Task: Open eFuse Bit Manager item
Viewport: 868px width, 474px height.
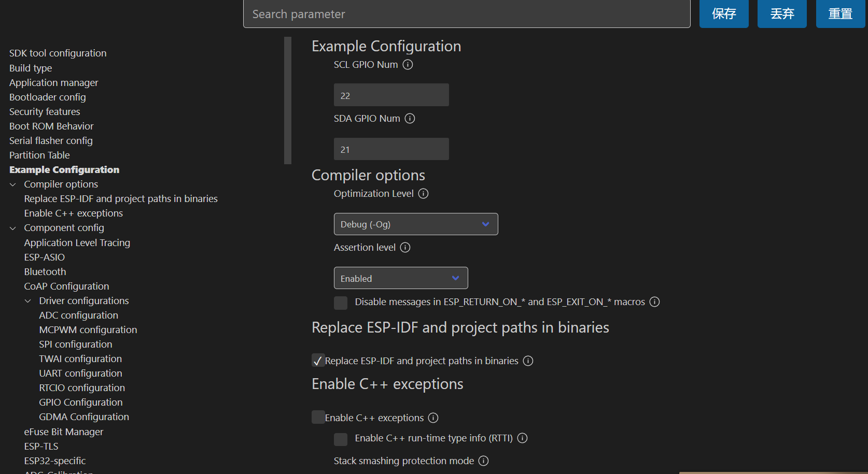Action: [x=64, y=432]
